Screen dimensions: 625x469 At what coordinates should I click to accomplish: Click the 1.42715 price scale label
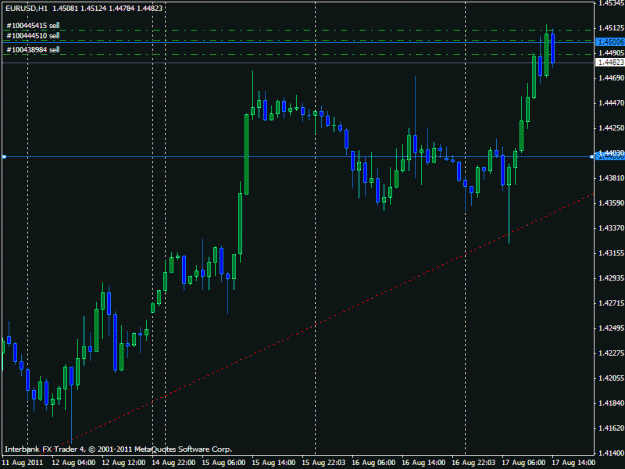611,303
